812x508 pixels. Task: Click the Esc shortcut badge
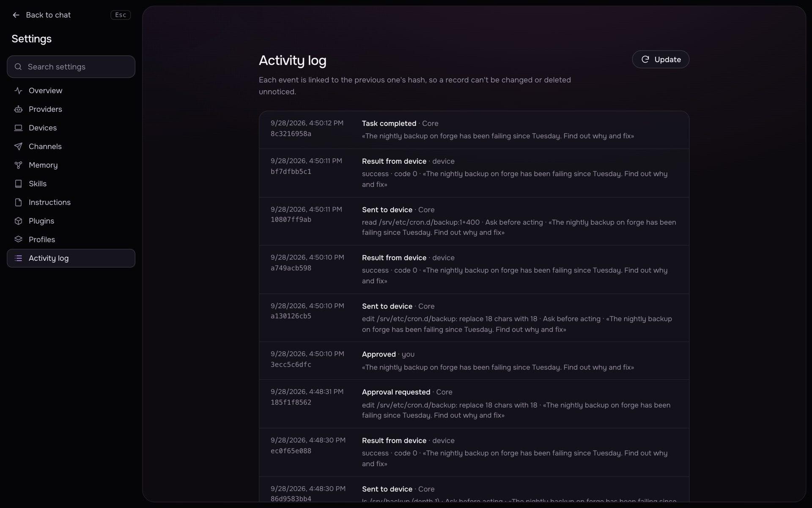click(121, 15)
